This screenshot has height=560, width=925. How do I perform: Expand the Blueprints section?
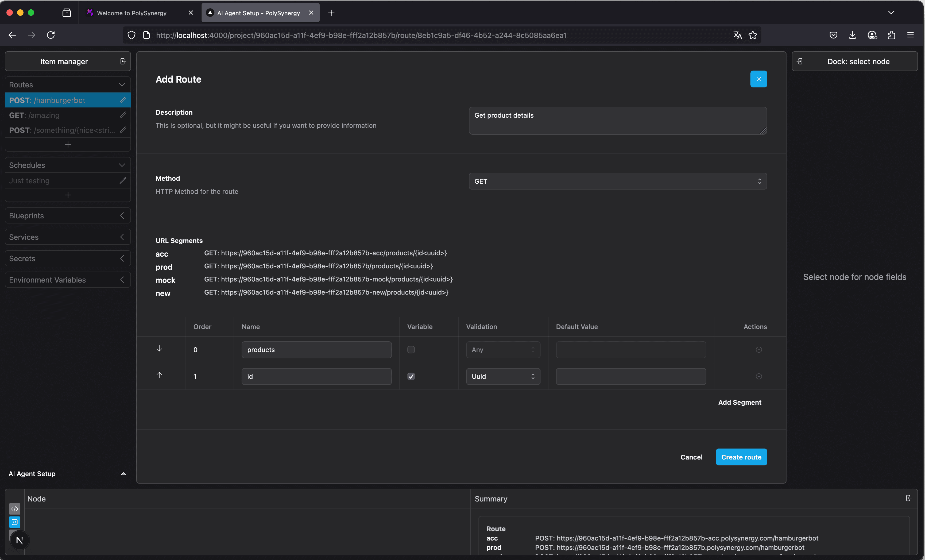coord(122,216)
